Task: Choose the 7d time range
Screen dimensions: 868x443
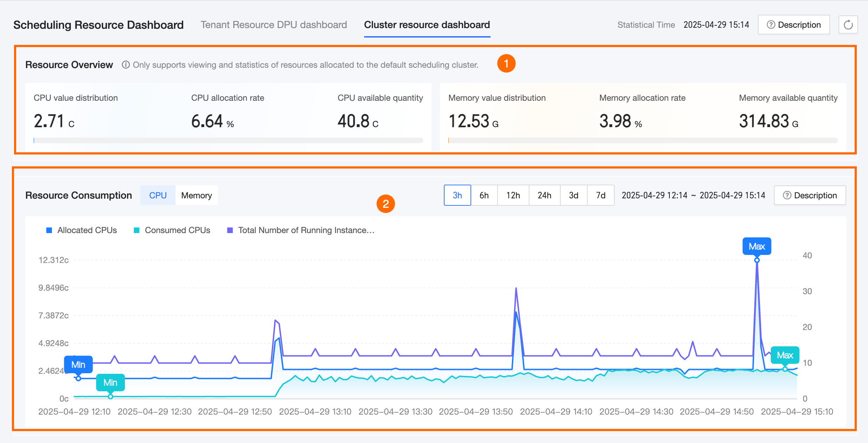Action: pyautogui.click(x=601, y=195)
